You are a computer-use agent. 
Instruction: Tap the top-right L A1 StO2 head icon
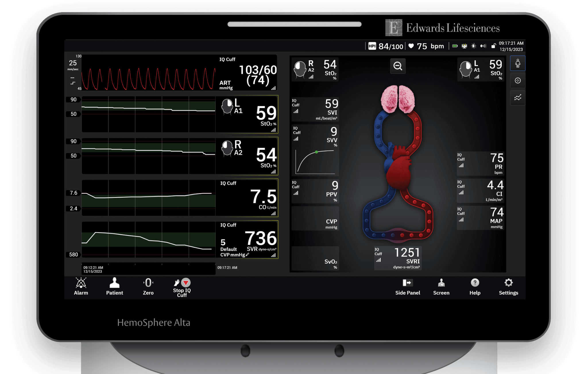465,69
